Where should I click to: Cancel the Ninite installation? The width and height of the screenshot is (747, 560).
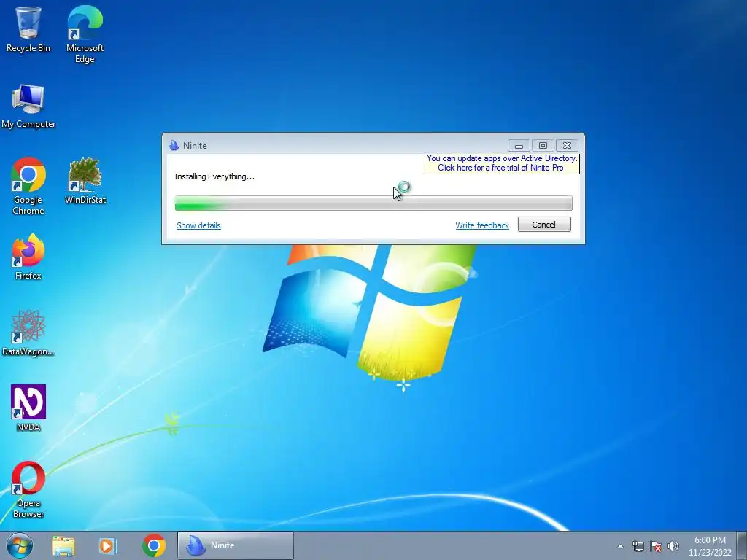[544, 225]
